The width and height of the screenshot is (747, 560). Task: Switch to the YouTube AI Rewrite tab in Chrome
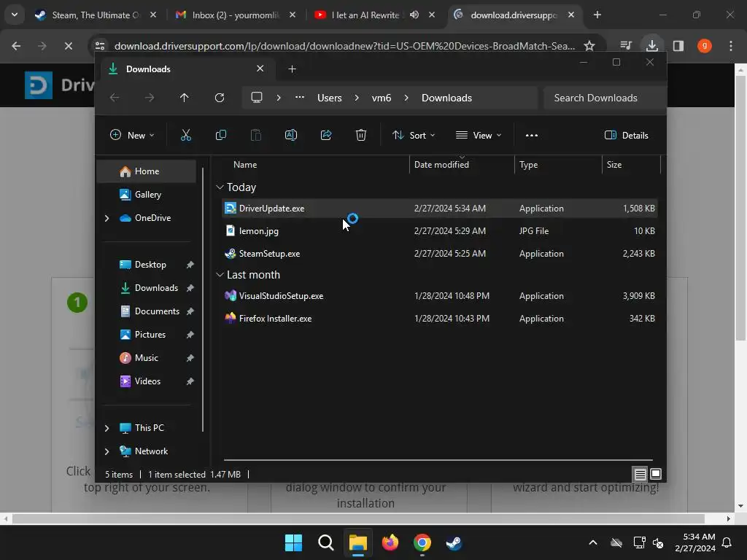(x=366, y=15)
